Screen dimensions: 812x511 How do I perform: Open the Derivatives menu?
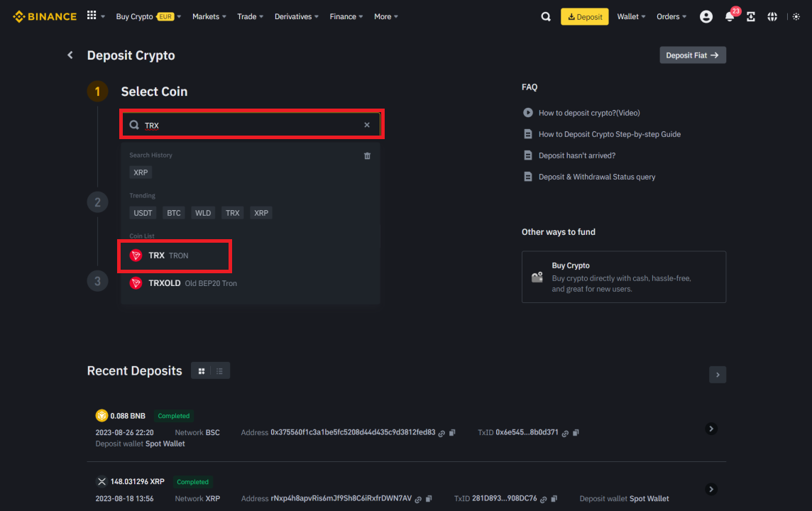pyautogui.click(x=296, y=16)
